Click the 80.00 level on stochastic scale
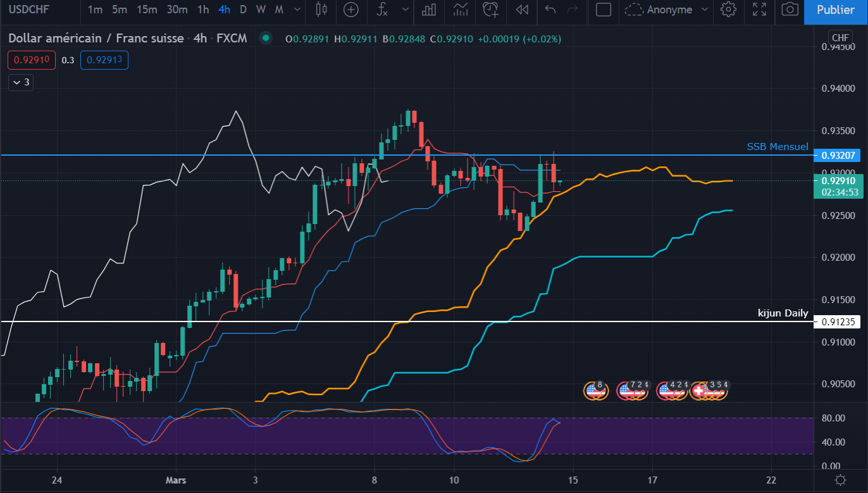This screenshot has width=868, height=493. (833, 418)
